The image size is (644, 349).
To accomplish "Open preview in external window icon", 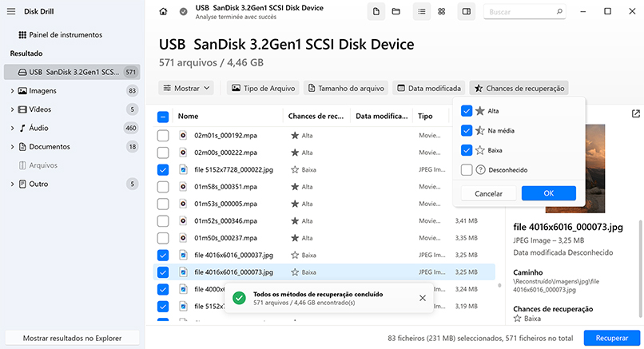I will 635,114.
